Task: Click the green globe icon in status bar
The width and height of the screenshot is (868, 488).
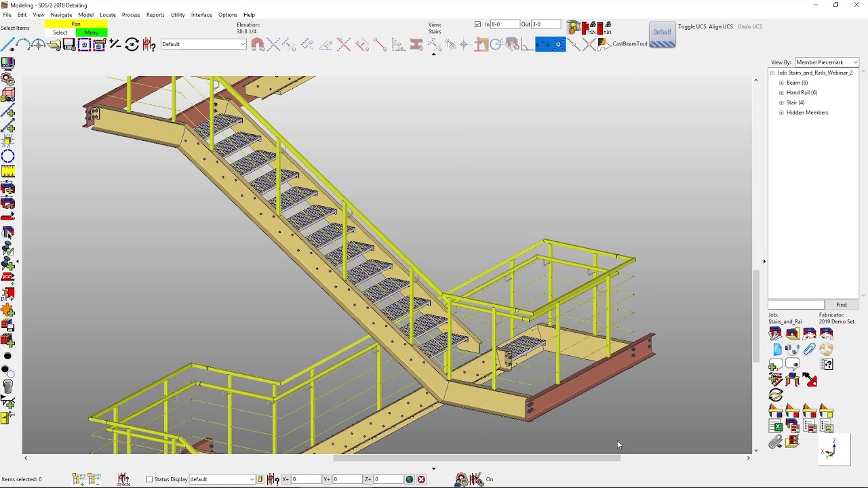Action: [410, 479]
